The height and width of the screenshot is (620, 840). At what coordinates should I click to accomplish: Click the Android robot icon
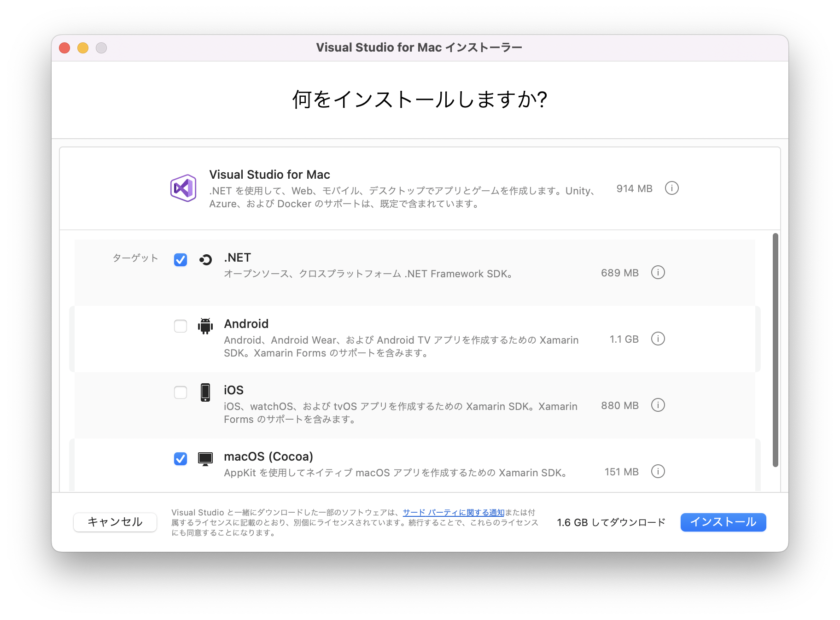205,326
